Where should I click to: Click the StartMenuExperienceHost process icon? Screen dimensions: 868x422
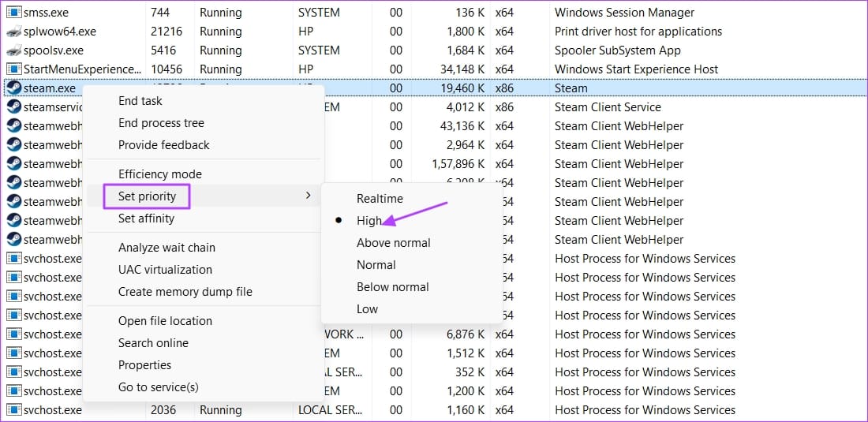[x=14, y=69]
